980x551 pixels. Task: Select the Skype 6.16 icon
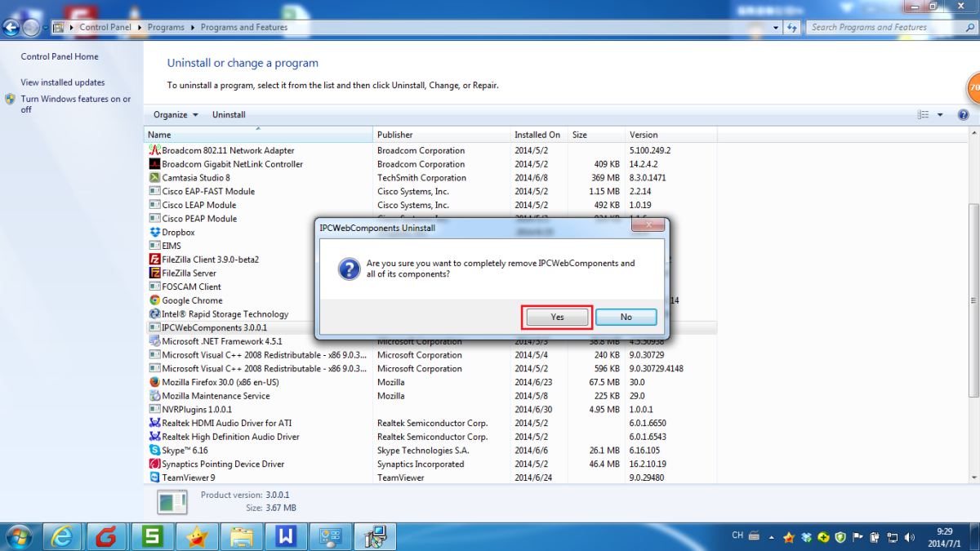click(155, 451)
